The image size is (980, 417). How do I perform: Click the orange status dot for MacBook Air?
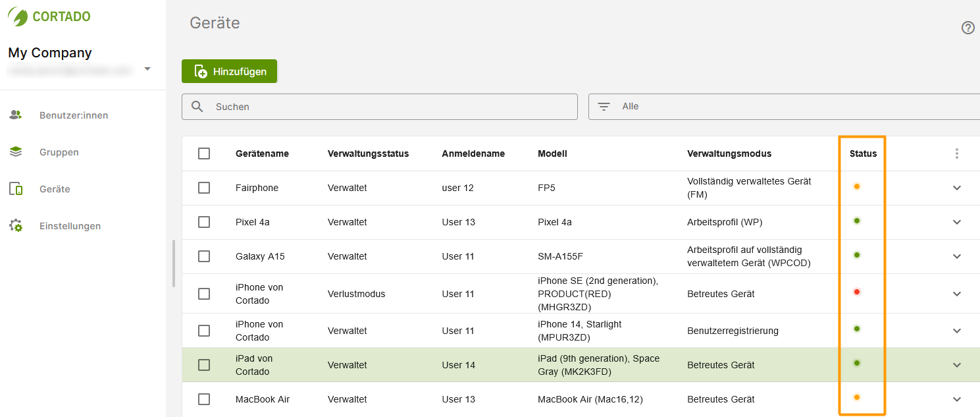[x=856, y=397]
